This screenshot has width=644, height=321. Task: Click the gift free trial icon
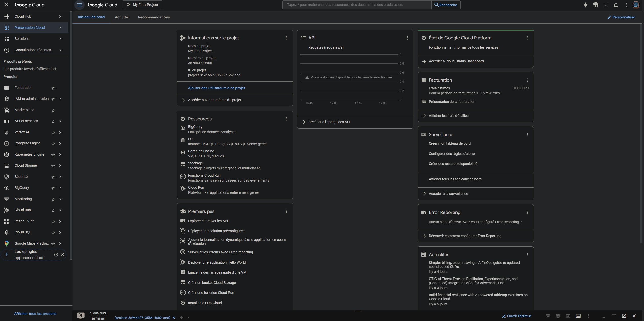pos(595,5)
